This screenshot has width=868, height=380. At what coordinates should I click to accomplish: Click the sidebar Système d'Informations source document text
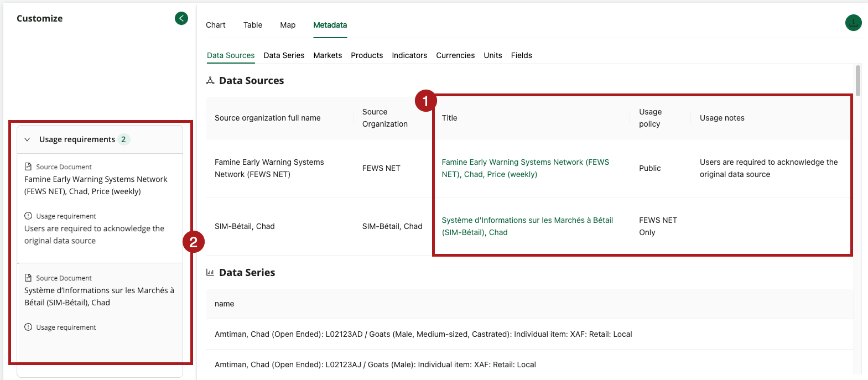(x=99, y=296)
